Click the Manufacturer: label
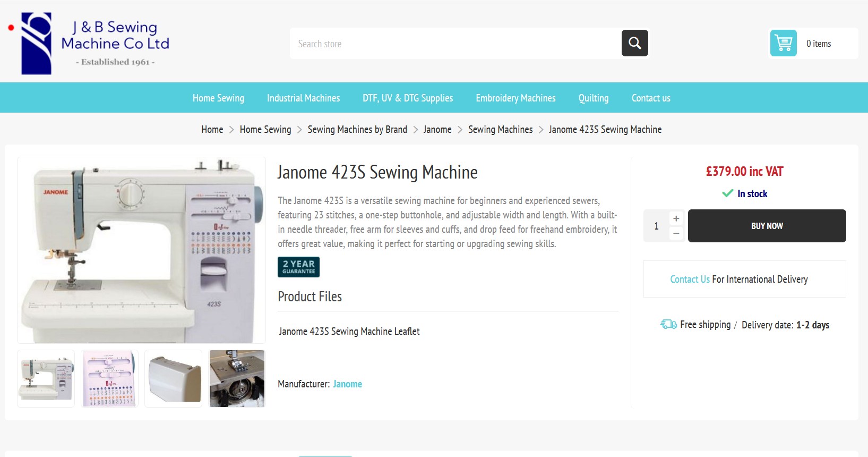The width and height of the screenshot is (868, 457). point(304,384)
